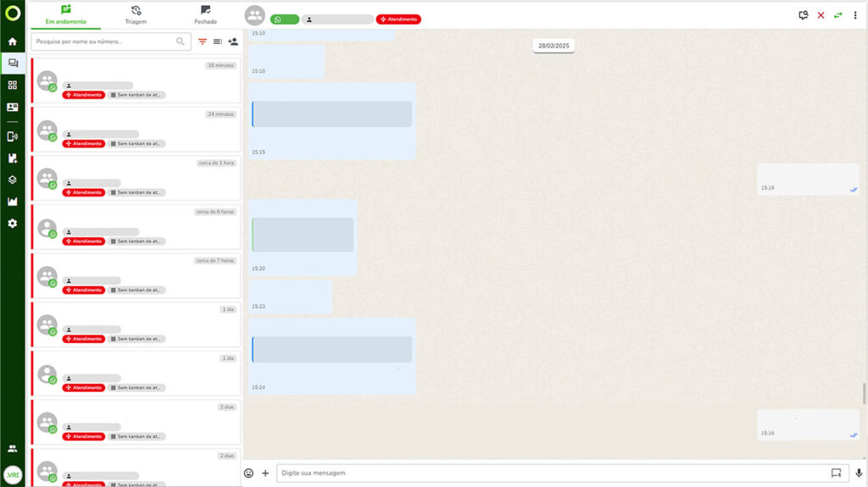Toggle the conversation list view mode
Viewport: 868px width, 487px height.
(218, 42)
